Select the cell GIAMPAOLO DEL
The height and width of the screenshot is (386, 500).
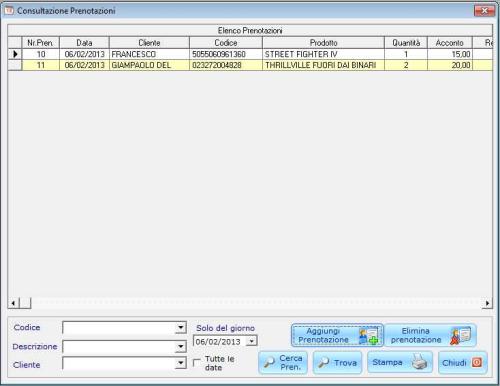point(149,65)
